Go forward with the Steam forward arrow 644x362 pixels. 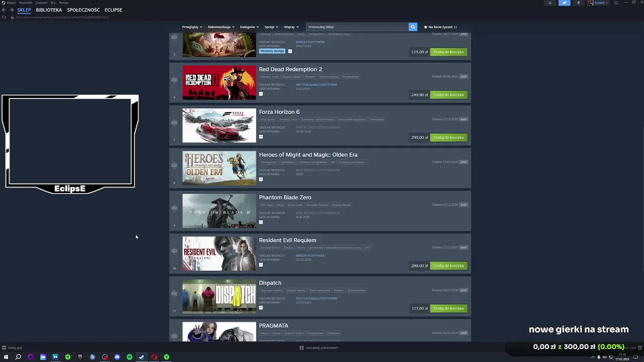tap(12, 10)
